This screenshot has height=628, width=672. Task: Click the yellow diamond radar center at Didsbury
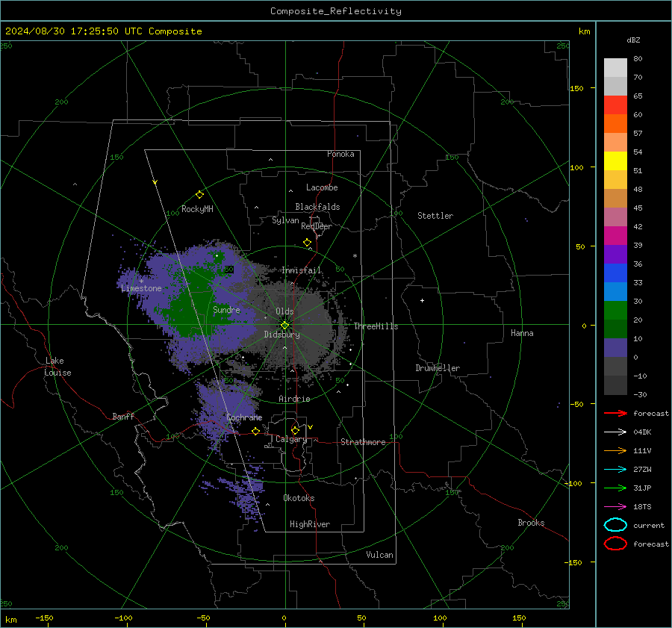click(x=284, y=325)
